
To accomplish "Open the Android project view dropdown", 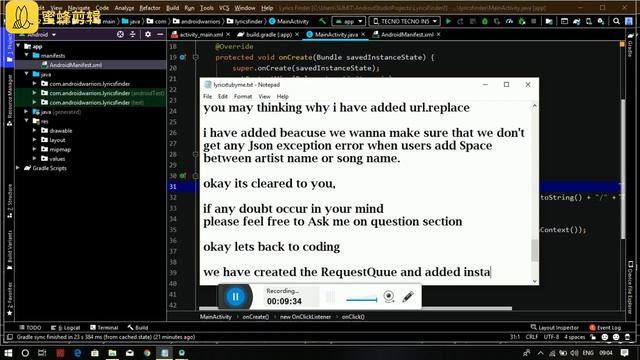I will pyautogui.click(x=41, y=35).
